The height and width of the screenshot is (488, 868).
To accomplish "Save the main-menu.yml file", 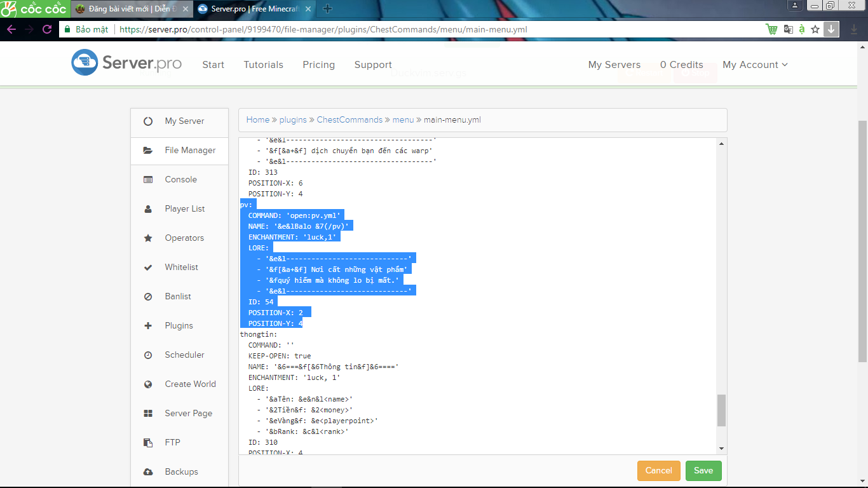I will tap(703, 471).
